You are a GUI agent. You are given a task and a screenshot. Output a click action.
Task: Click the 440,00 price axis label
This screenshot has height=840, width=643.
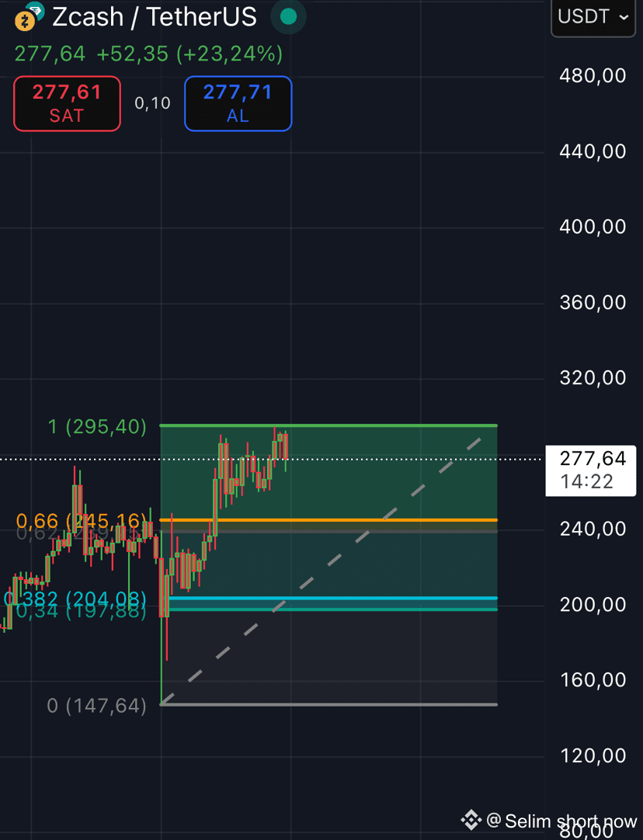pos(593,151)
